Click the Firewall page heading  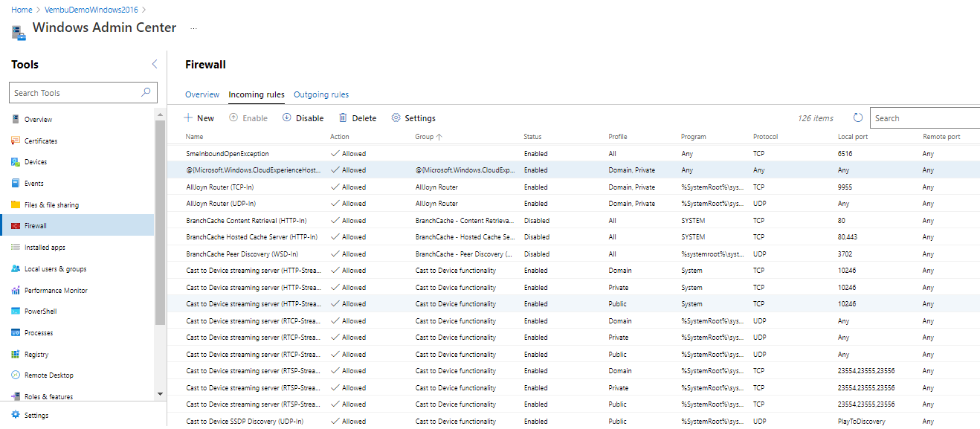pyautogui.click(x=205, y=65)
